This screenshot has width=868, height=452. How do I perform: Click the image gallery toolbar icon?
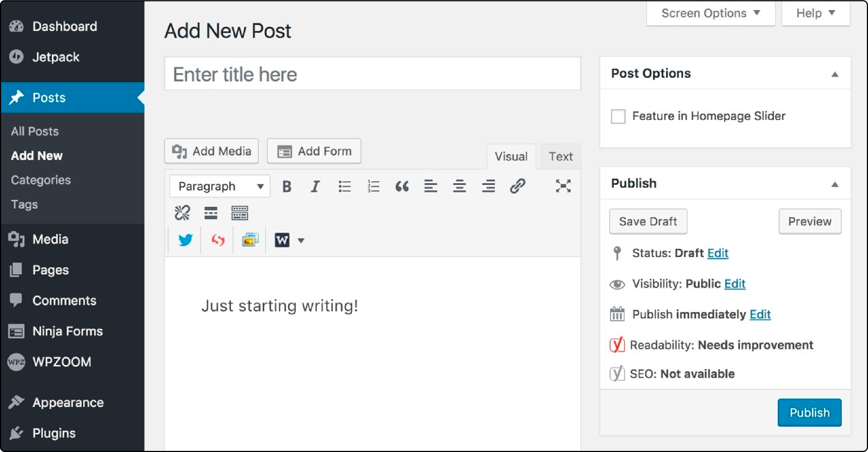click(x=250, y=240)
